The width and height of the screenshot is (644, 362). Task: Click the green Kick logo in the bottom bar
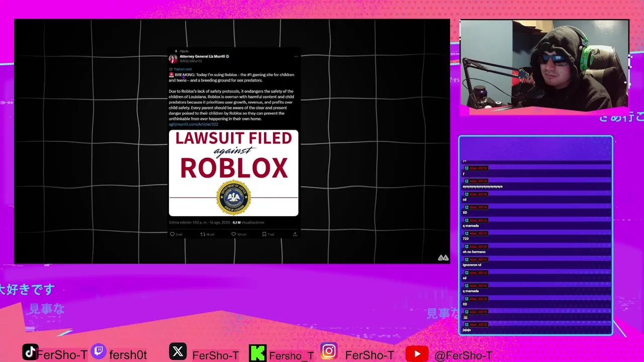[x=258, y=353]
